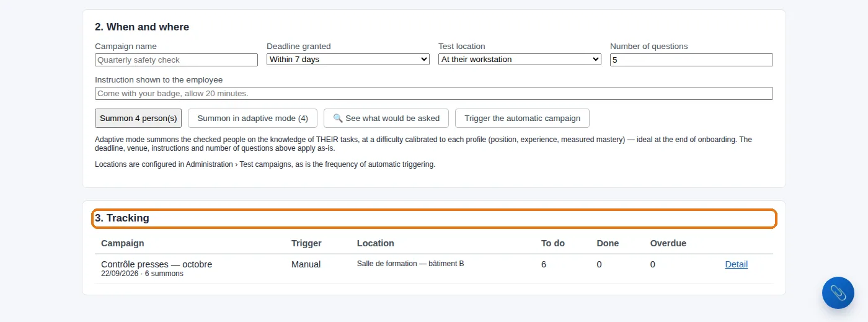Image resolution: width=868 pixels, height=322 pixels.
Task: Click Summon in adaptive mode (4)
Action: 252,118
